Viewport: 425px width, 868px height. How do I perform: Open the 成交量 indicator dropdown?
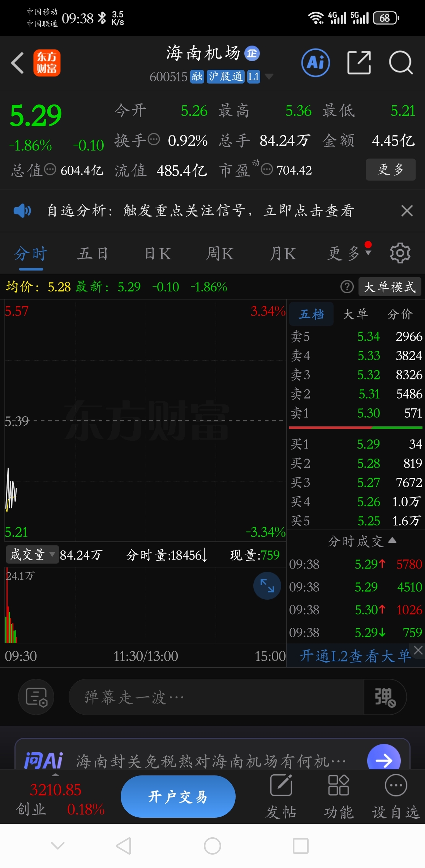point(32,554)
